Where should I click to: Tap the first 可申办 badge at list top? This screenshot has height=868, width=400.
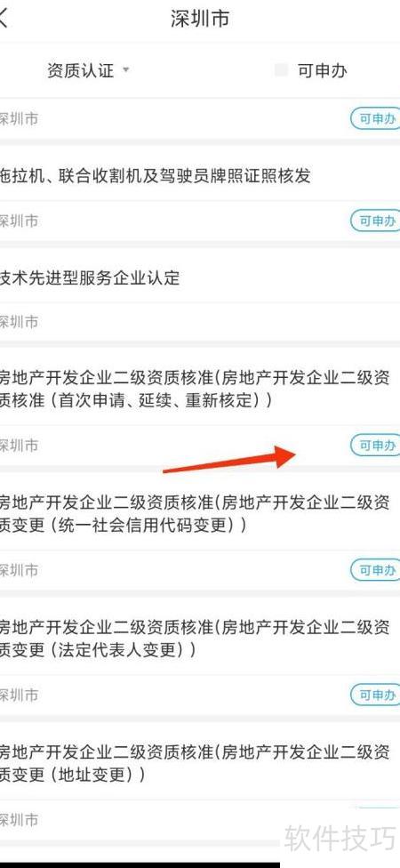[376, 118]
